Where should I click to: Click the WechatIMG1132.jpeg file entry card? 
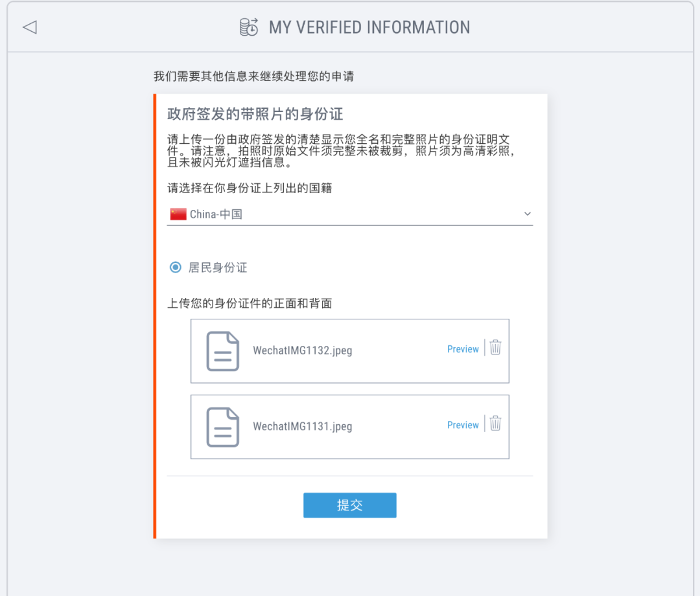click(350, 351)
